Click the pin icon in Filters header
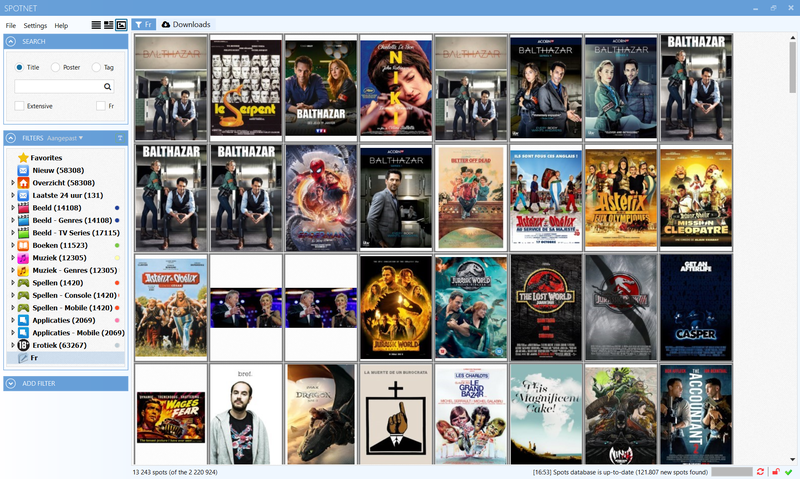This screenshot has height=479, width=800. point(120,138)
